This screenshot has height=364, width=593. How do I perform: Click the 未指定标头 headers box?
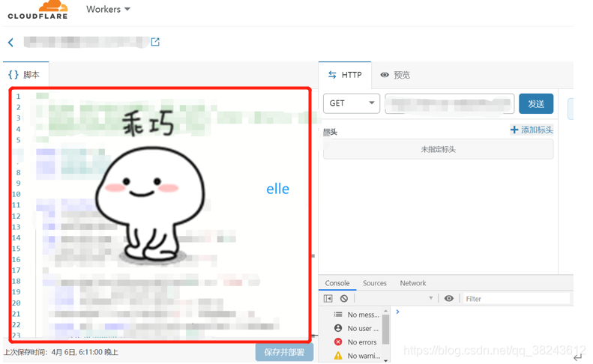(439, 149)
